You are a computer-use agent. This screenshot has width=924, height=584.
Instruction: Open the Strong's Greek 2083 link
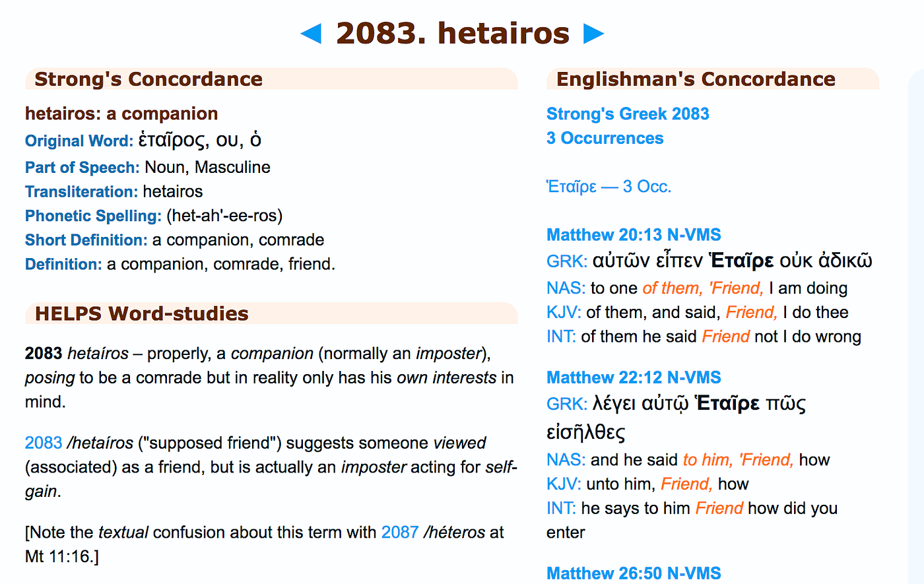click(x=628, y=114)
